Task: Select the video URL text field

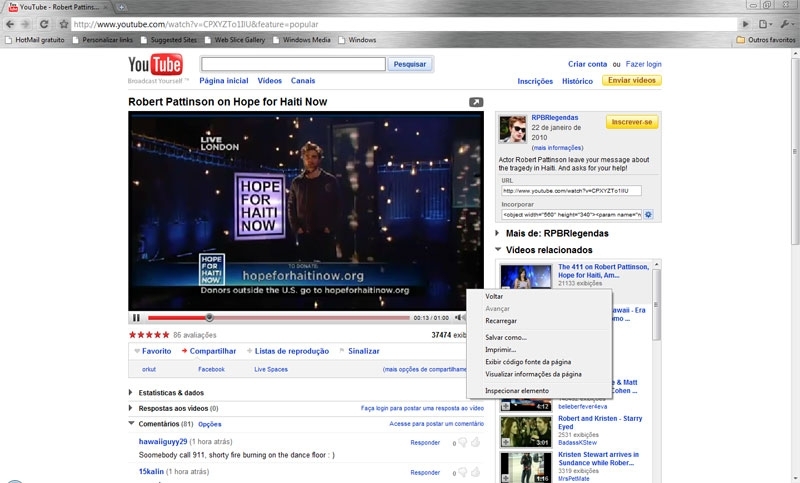Action: 571,191
